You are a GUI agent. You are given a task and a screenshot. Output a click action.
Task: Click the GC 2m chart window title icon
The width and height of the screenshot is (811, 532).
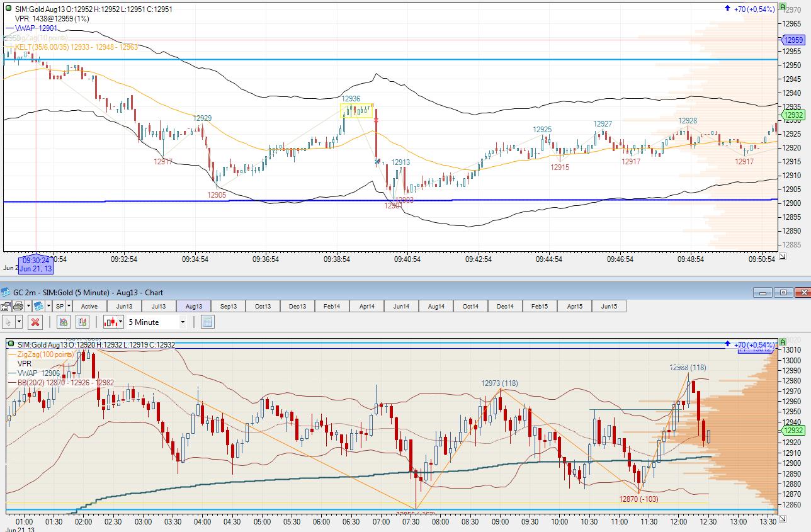pos(6,292)
